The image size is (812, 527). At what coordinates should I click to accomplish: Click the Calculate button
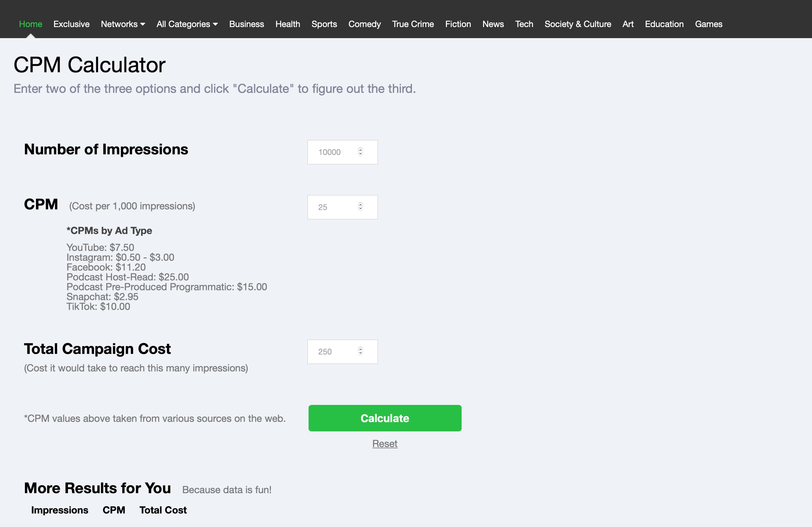point(385,418)
